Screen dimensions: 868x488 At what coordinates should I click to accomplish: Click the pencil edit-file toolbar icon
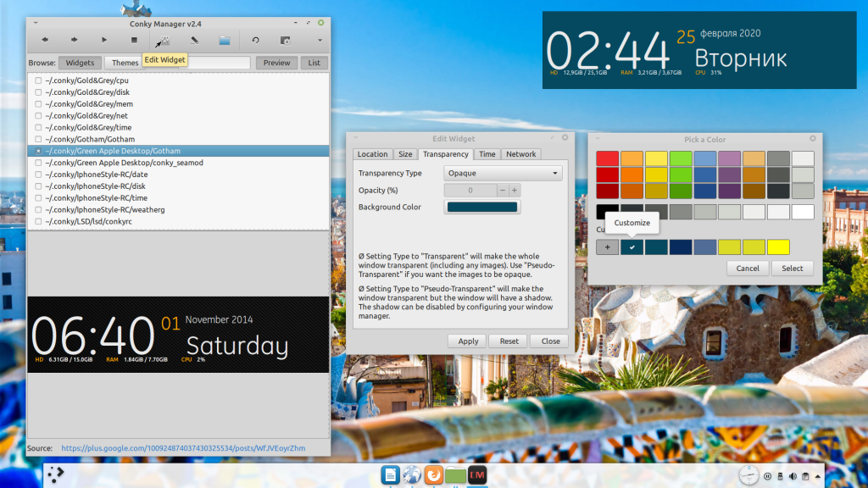[x=194, y=40]
